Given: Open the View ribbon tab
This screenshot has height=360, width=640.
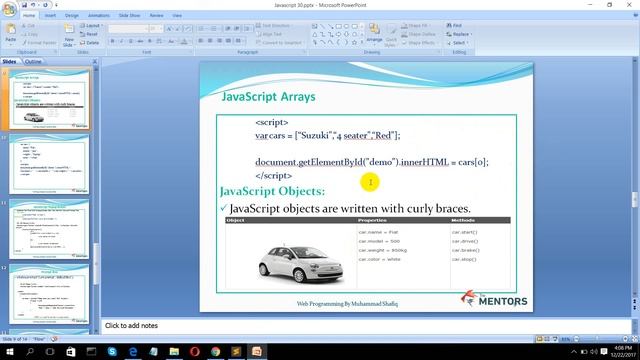Looking at the screenshot, I should (x=177, y=16).
